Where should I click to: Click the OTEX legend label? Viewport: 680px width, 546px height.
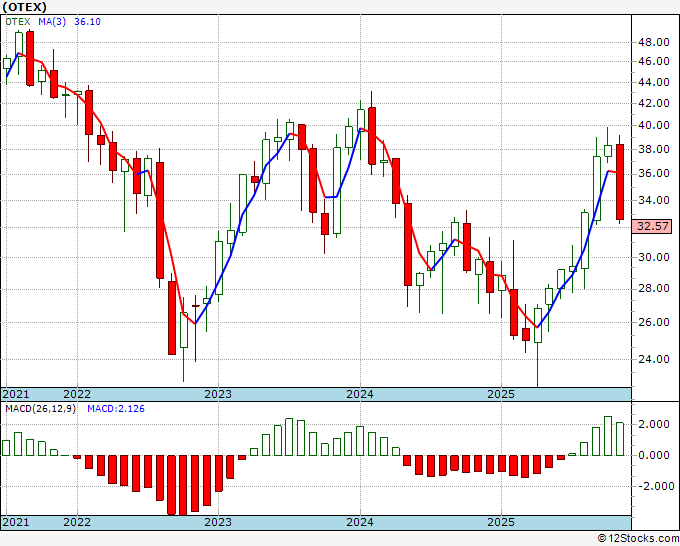(18, 22)
